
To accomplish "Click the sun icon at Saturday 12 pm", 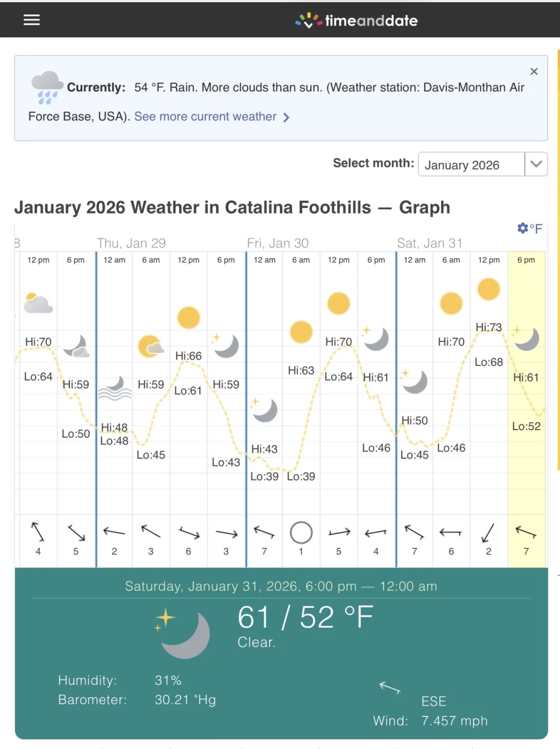I will 488,289.
